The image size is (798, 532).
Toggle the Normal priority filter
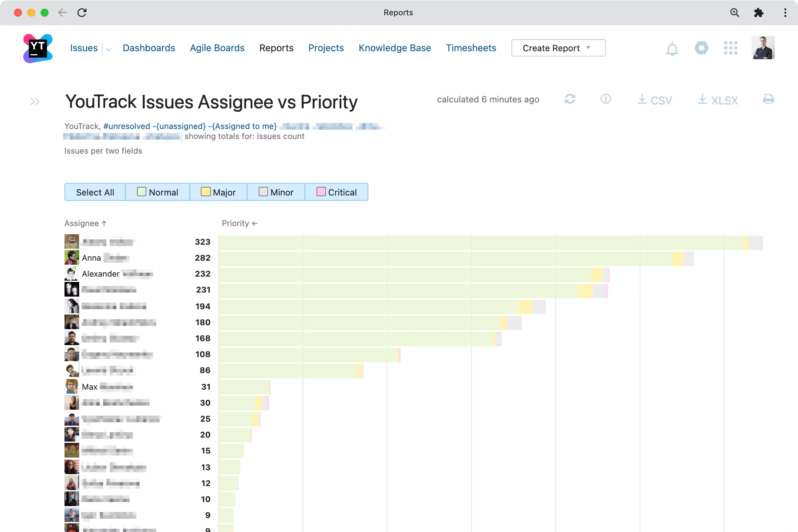157,192
